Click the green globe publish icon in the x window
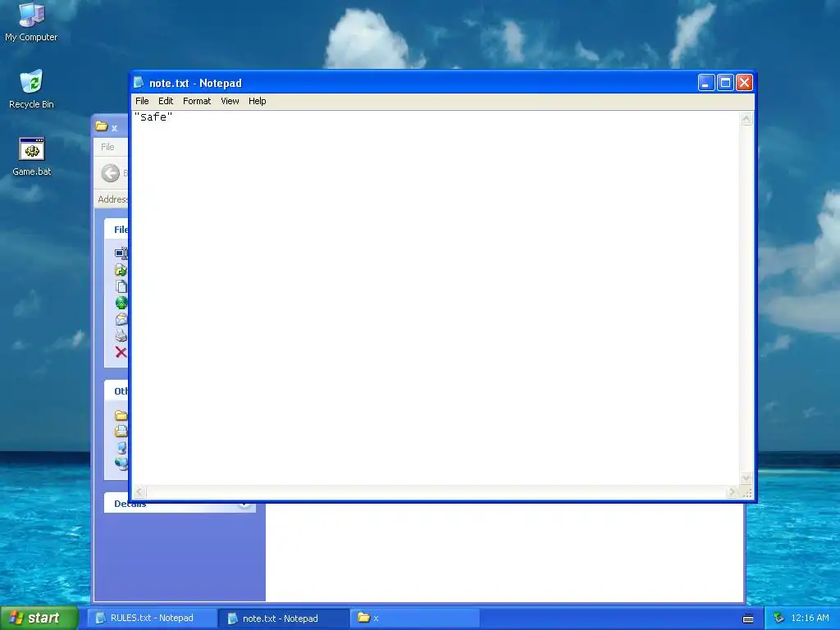This screenshot has height=630, width=840. click(121, 303)
